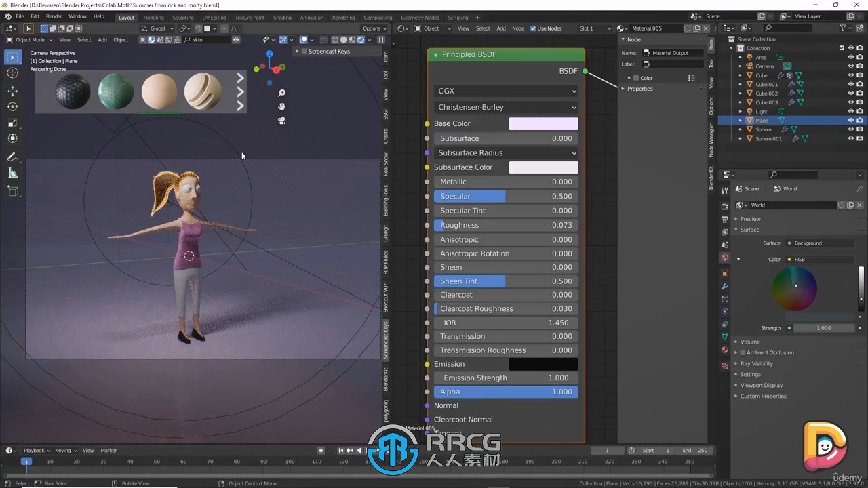The width and height of the screenshot is (868, 488).
Task: Expand the Volume panel in World properties
Action: click(749, 342)
